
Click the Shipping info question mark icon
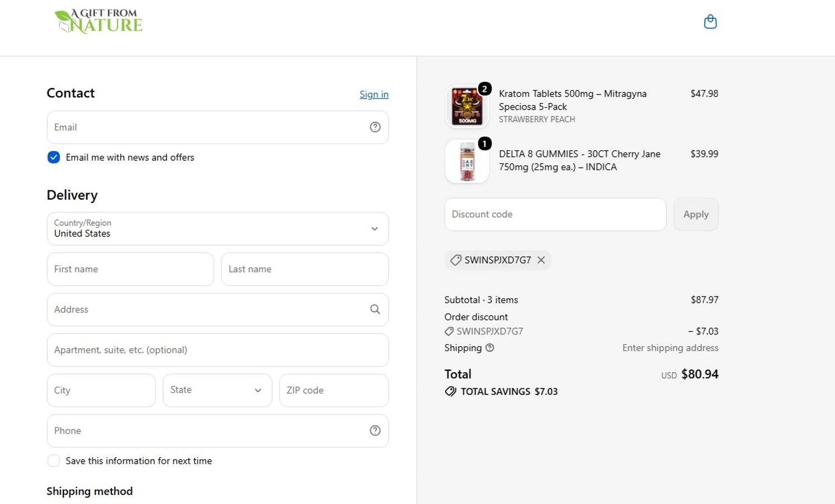tap(490, 348)
